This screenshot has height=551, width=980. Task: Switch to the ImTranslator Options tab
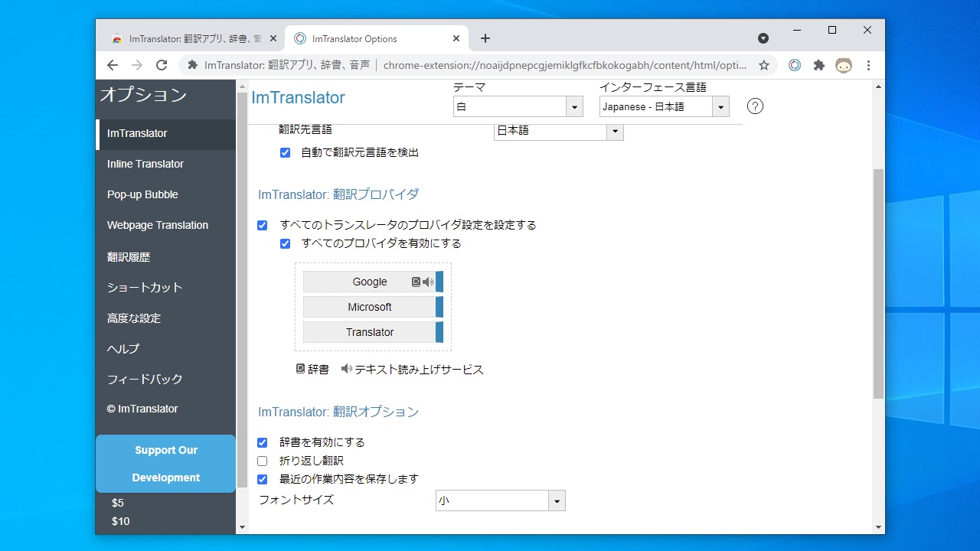(x=375, y=38)
